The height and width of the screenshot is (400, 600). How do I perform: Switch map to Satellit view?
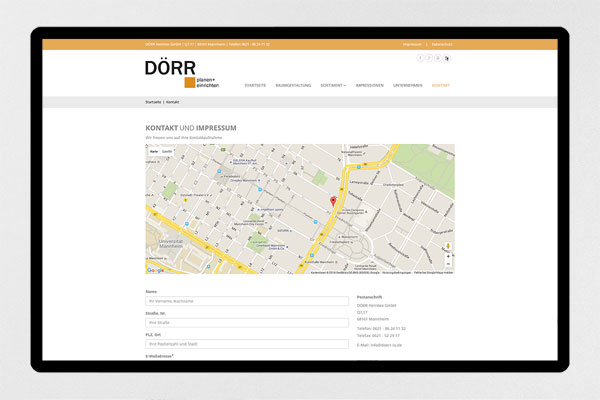pos(167,151)
